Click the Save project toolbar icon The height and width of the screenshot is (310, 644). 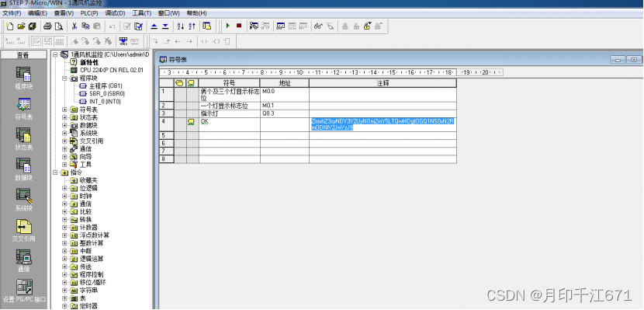click(32, 26)
